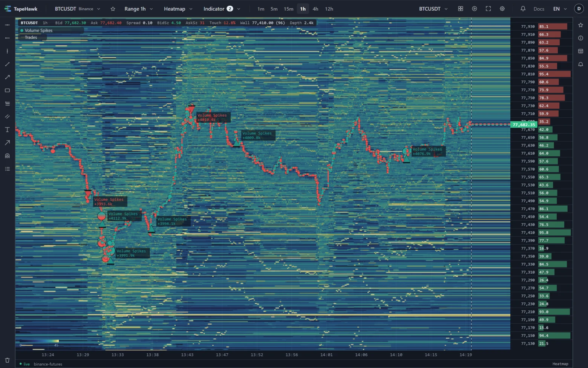
Task: Click the 77,410 order book row
Action: coord(542,233)
